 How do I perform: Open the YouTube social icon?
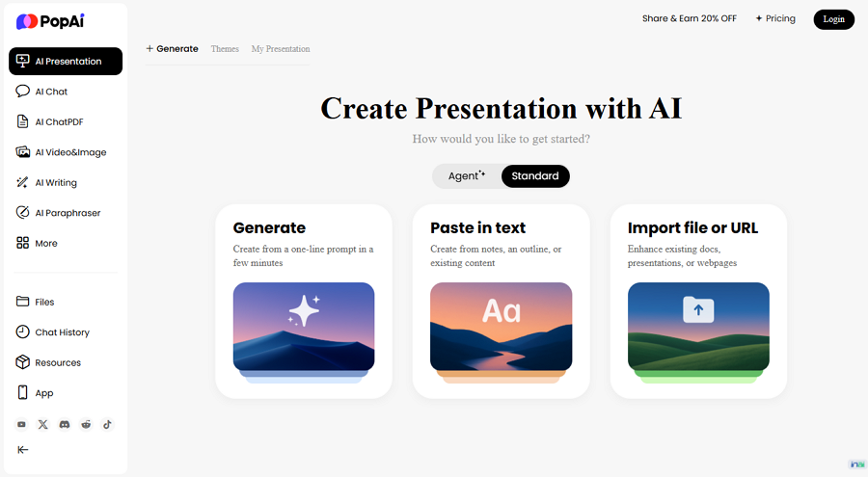pyautogui.click(x=21, y=424)
